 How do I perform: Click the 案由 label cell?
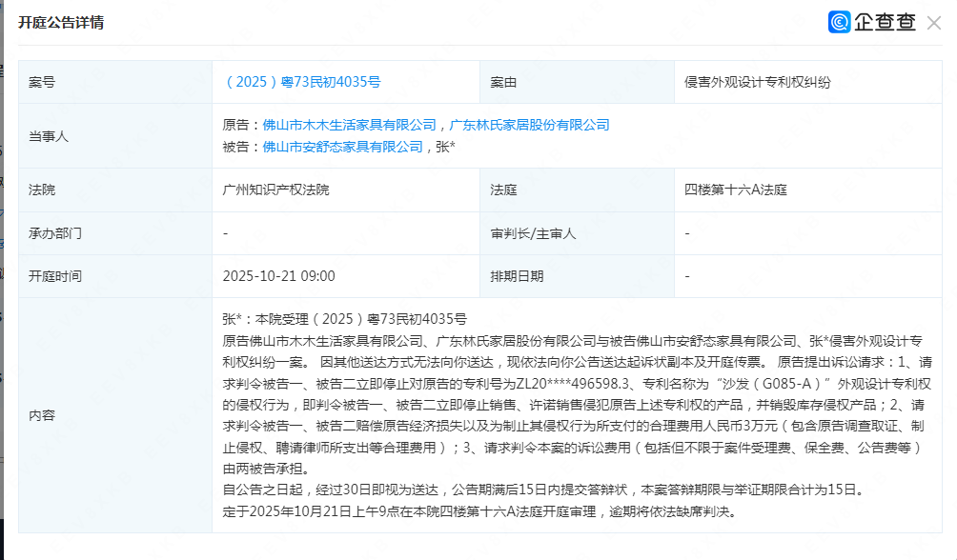click(503, 83)
